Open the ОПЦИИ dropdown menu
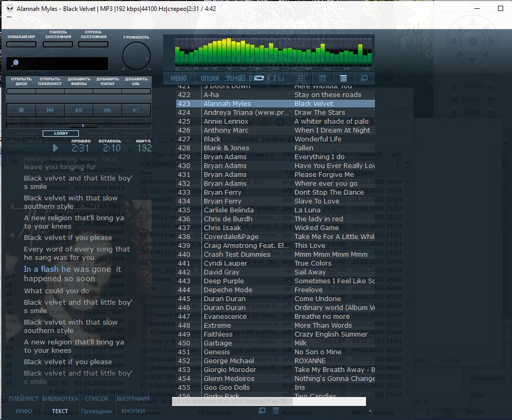 point(210,79)
